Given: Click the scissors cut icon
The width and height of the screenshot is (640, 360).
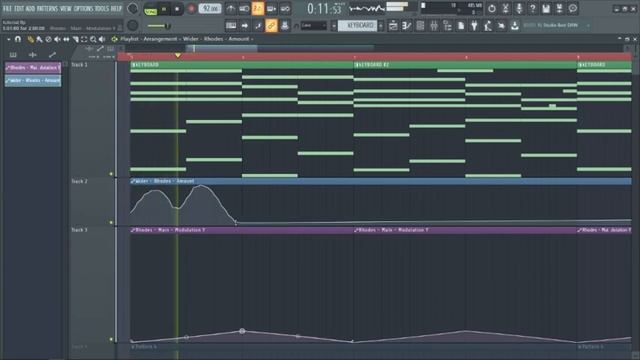Looking at the screenshot, I should click(505, 9).
